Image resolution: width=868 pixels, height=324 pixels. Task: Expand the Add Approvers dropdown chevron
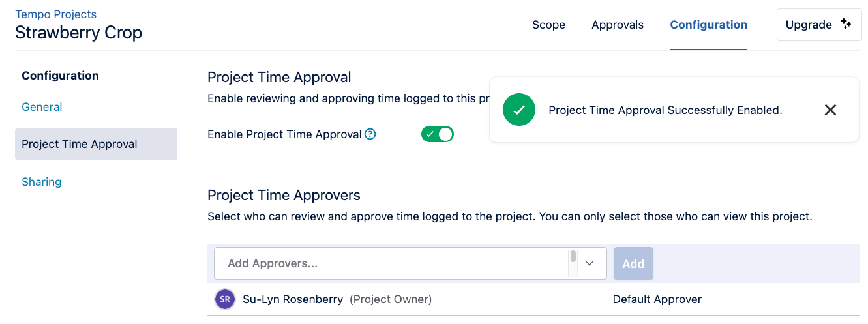click(590, 263)
